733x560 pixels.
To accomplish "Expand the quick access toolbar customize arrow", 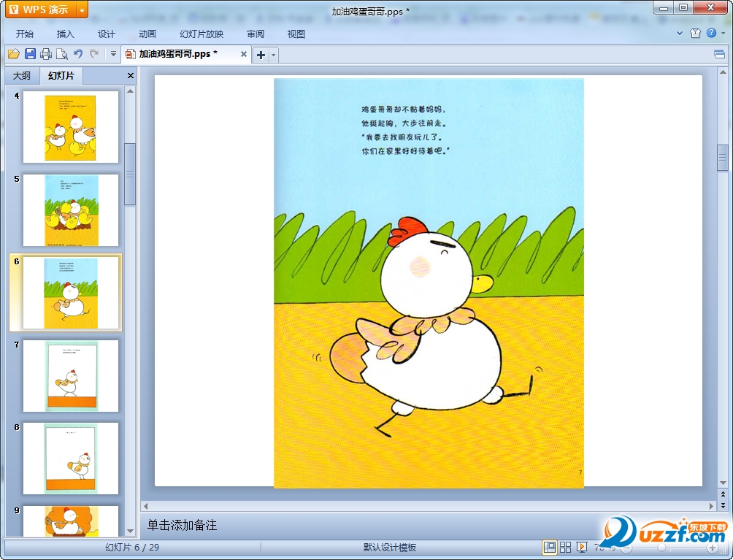I will 113,54.
